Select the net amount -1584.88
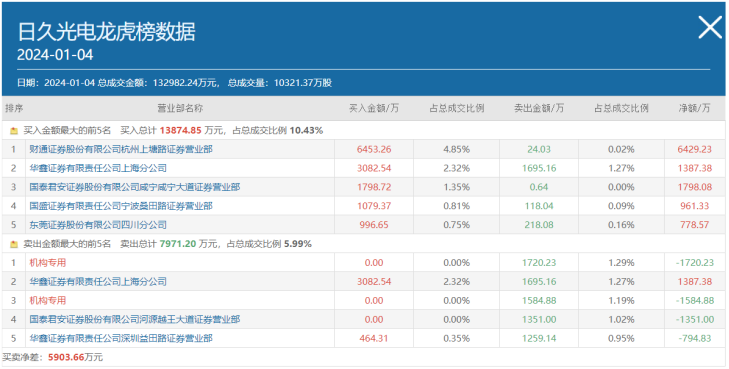Image resolution: width=729 pixels, height=369 pixels. 695,301
